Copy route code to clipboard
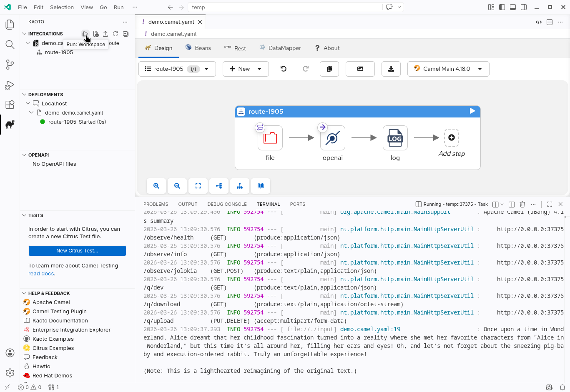This screenshot has width=570, height=392. [x=329, y=69]
